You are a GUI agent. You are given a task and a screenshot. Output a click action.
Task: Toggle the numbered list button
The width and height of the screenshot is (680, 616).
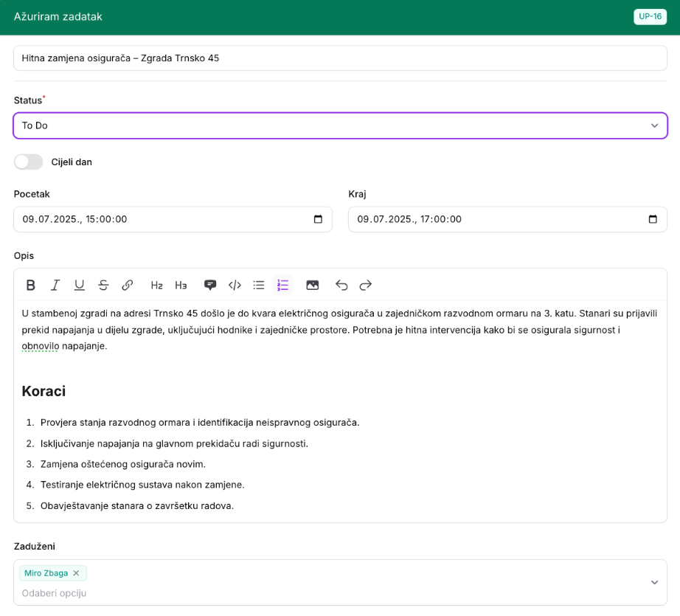tap(282, 285)
